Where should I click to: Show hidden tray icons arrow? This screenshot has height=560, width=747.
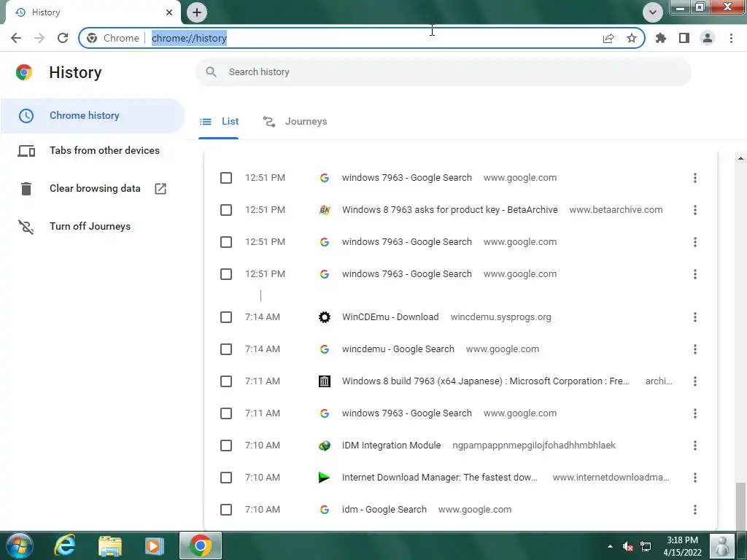[611, 546]
